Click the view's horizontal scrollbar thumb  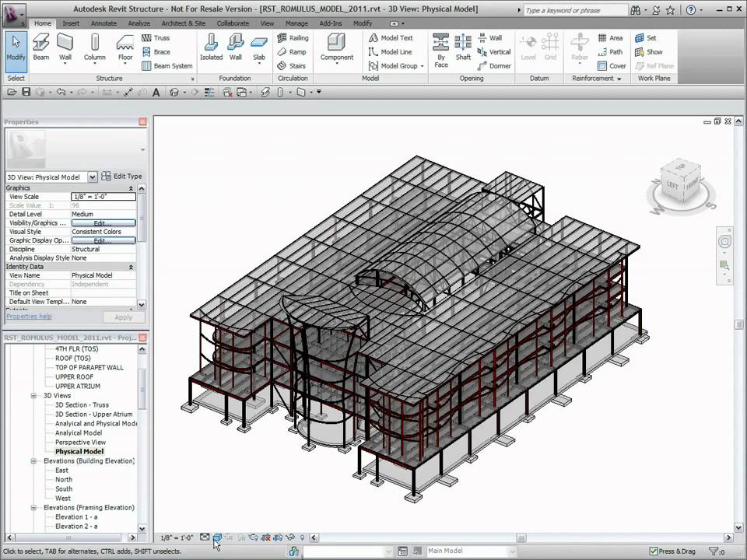[x=521, y=537]
